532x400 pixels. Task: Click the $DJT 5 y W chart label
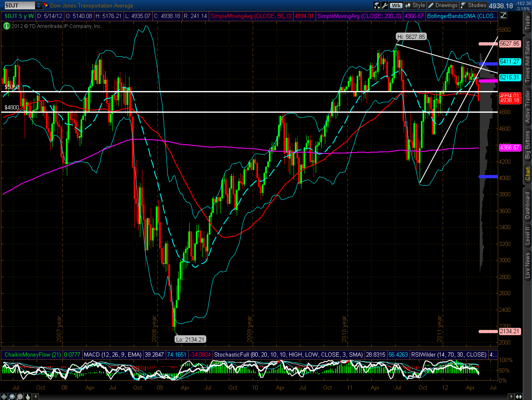19,16
